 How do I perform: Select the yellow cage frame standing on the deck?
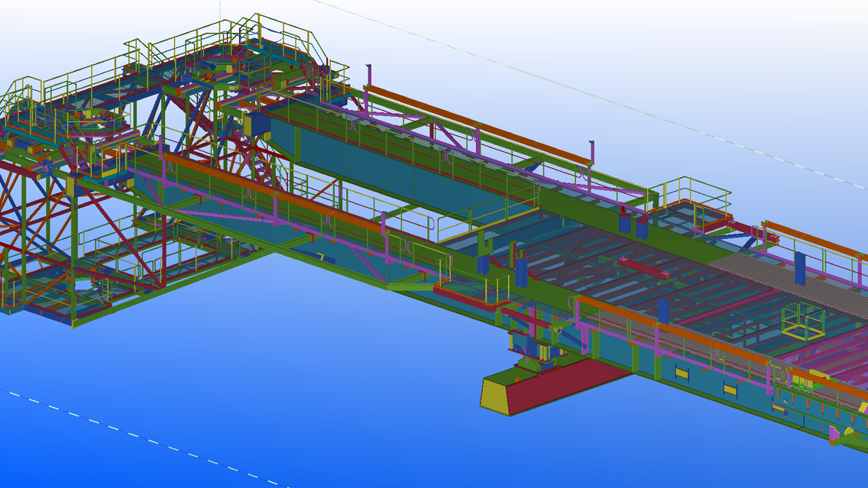(803, 321)
